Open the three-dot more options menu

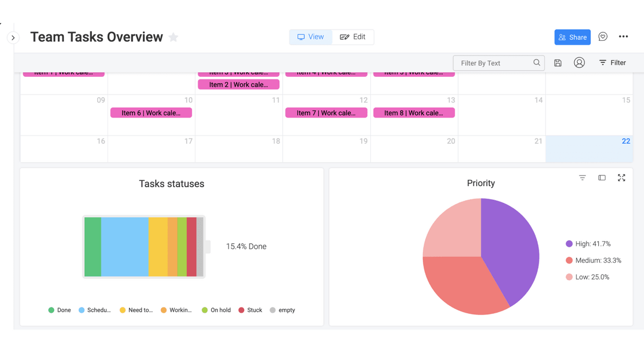[623, 37]
